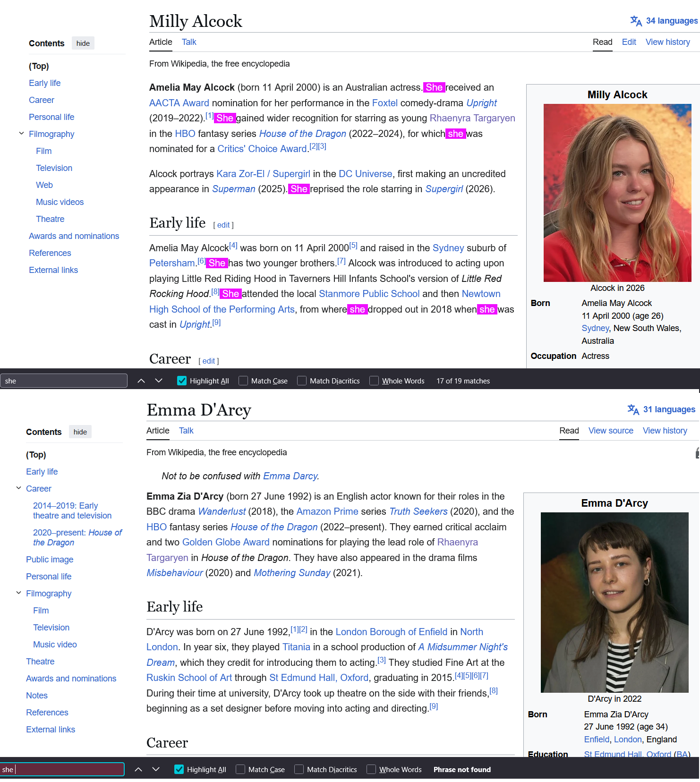This screenshot has width=700, height=782.
Task: Jump to Public image in Emma D'Arcy contents
Action: click(50, 560)
